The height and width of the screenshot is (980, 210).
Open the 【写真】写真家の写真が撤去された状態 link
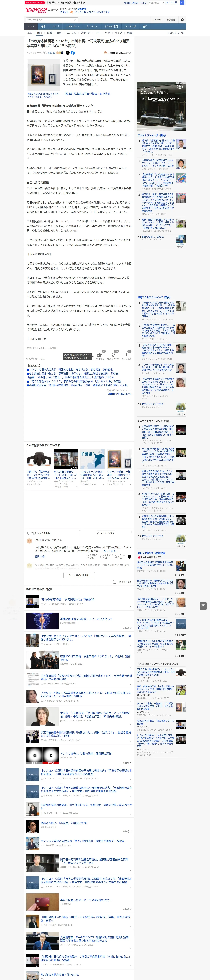coord(87,94)
